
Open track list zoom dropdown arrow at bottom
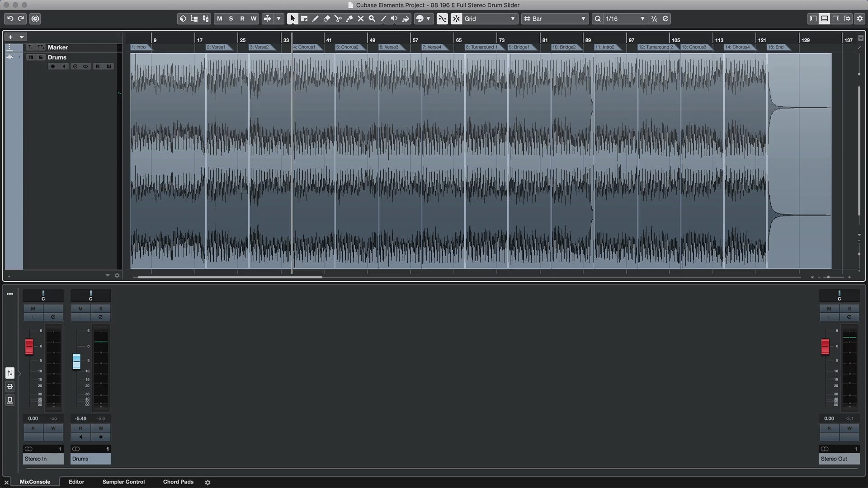coord(108,275)
